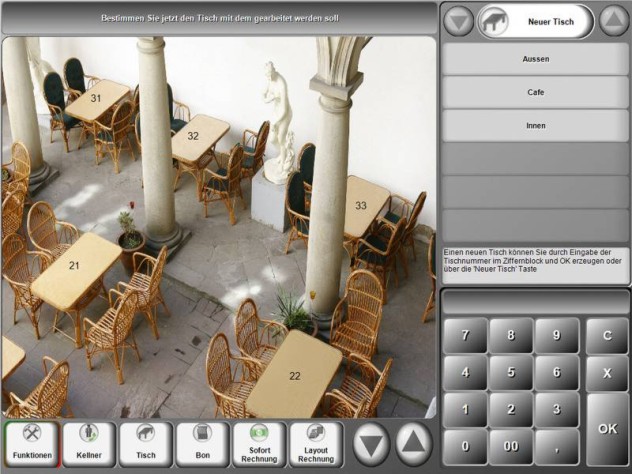Select the Kellner waiter icon
Screen dimensions: 632x474
[x=89, y=444]
